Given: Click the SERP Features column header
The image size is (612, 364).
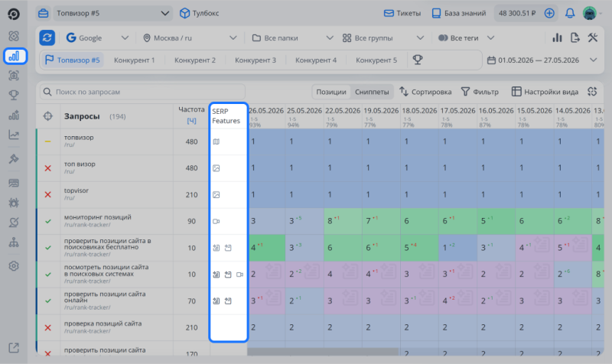Looking at the screenshot, I should pos(228,116).
